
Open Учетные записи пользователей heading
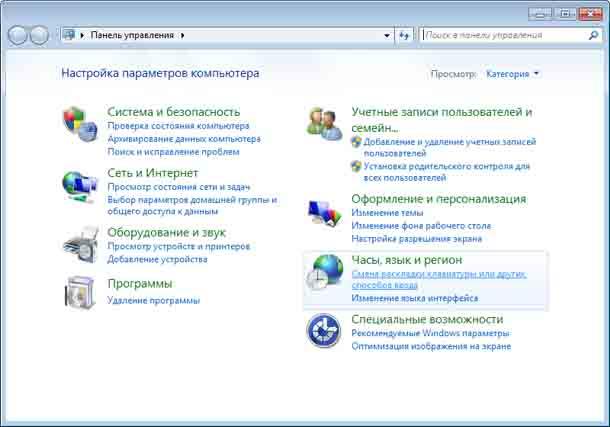tap(442, 119)
